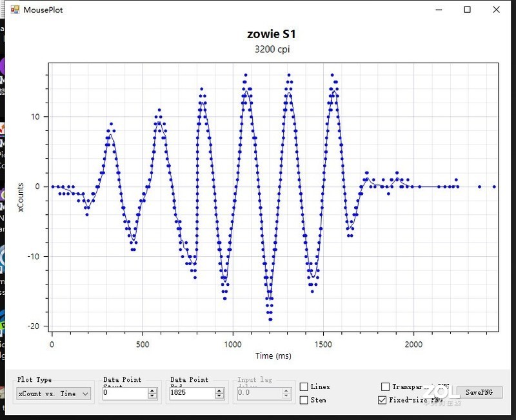Click the zowie S1 chart title

272,34
